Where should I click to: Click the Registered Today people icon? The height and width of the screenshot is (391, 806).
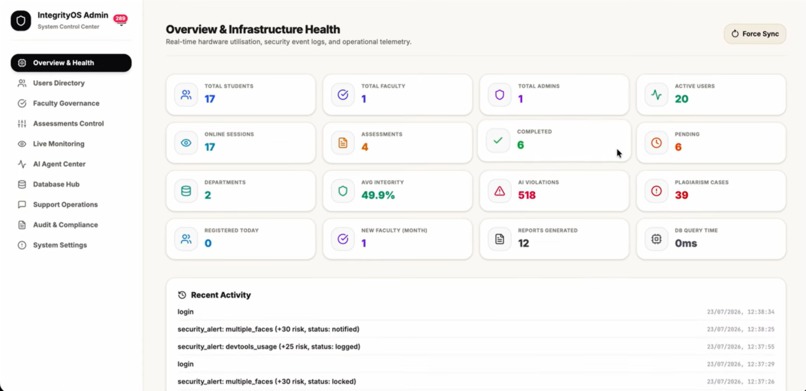186,239
